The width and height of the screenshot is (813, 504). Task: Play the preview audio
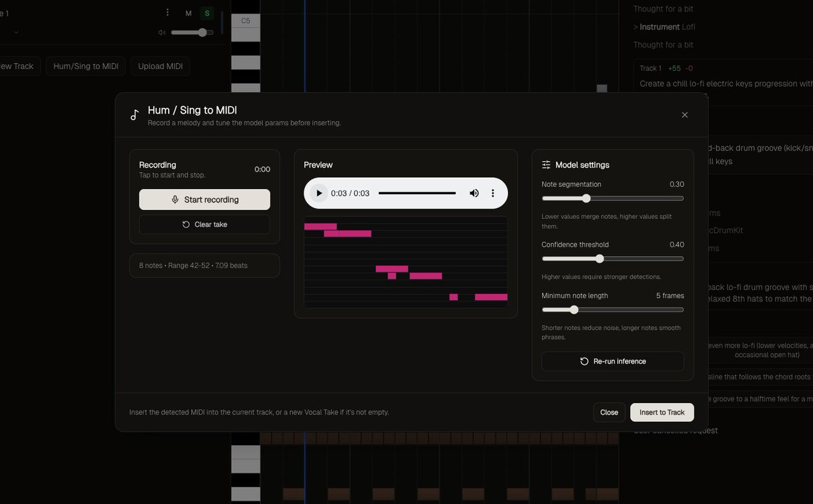click(318, 193)
